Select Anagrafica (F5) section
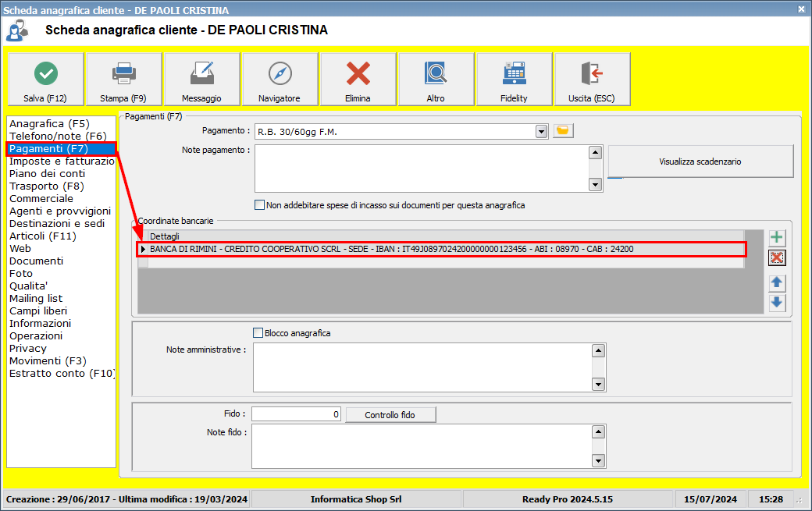The height and width of the screenshot is (511, 812). (x=49, y=123)
